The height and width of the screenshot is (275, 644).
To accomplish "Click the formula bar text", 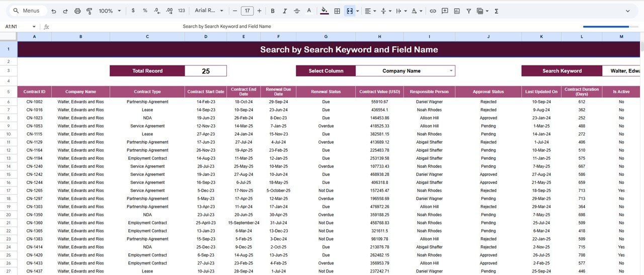I will pyautogui.click(x=227, y=26).
